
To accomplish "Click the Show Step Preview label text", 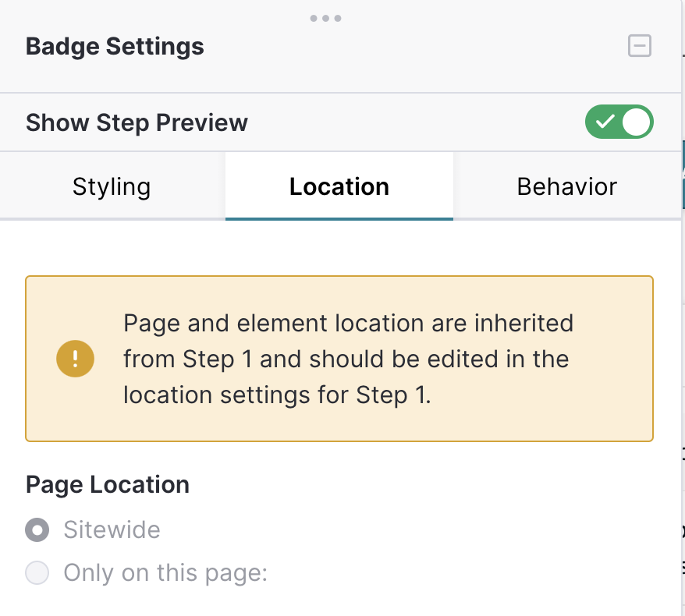I will (x=137, y=122).
